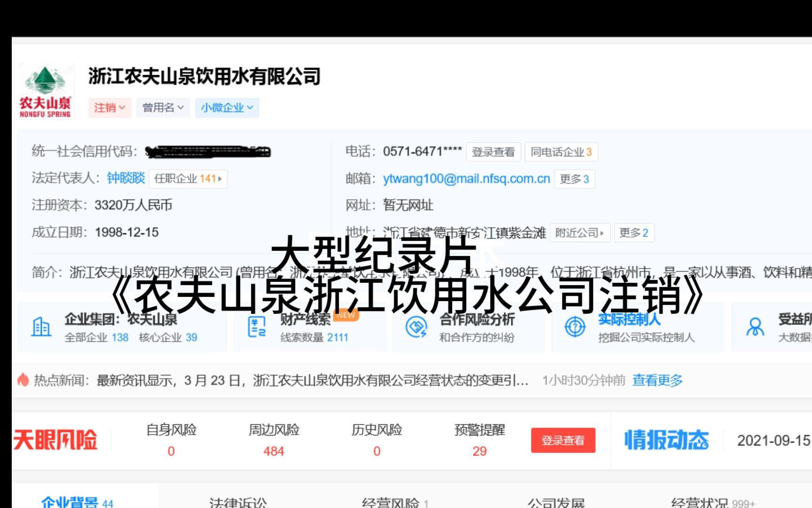Image resolution: width=812 pixels, height=508 pixels.
Task: Open 附近公司 nearby companies
Action: click(579, 233)
